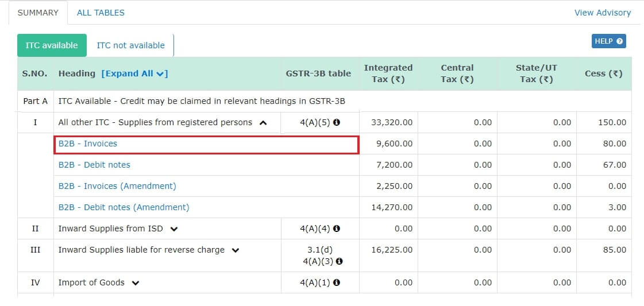Click info icon next to 4(A)(3)

tap(340, 261)
